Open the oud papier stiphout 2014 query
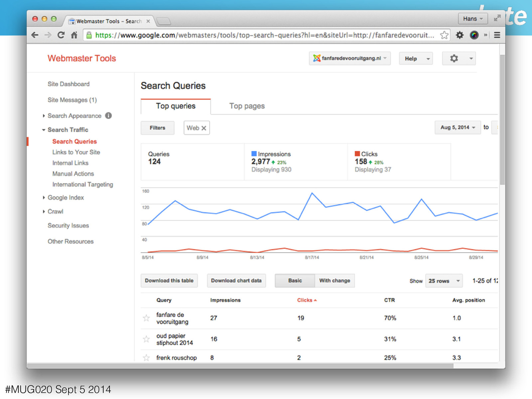The width and height of the screenshot is (532, 399). (x=175, y=339)
